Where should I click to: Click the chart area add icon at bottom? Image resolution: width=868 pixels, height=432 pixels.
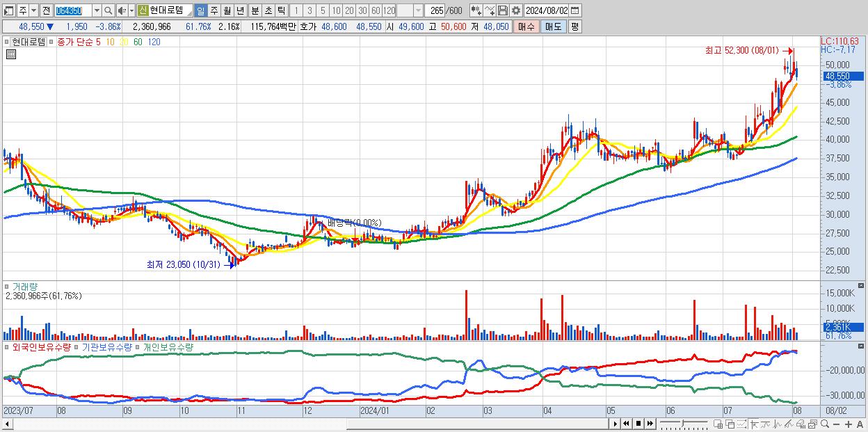coord(718,424)
